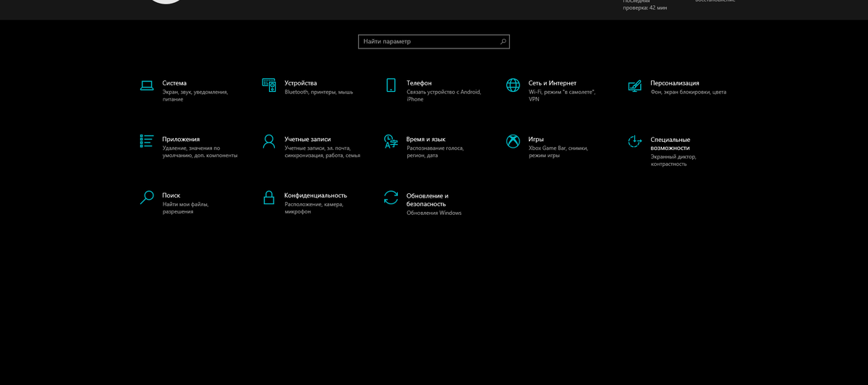Click text 'Xbox Game Bar, снимки, режим игры'
This screenshot has height=385, width=868.
(558, 151)
